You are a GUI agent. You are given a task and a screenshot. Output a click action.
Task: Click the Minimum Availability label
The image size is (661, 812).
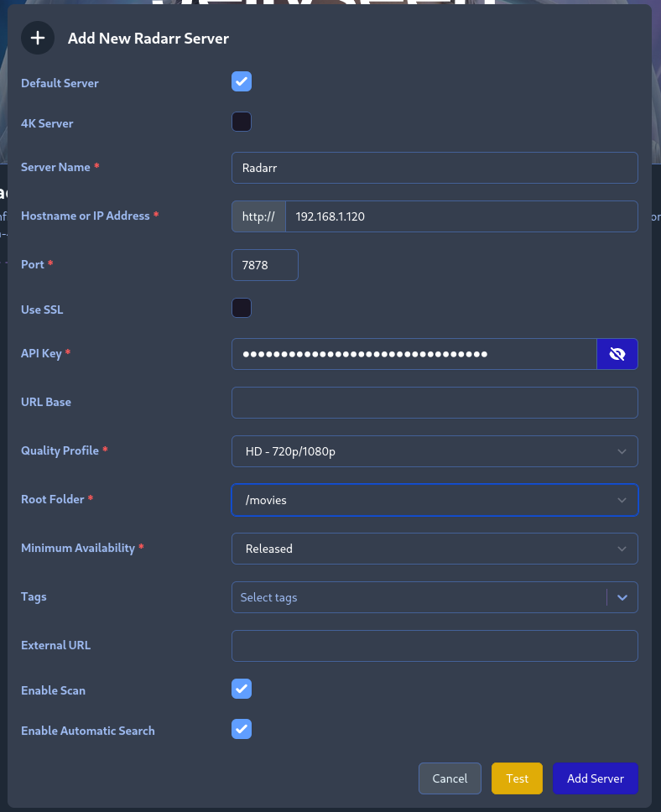[x=78, y=548]
